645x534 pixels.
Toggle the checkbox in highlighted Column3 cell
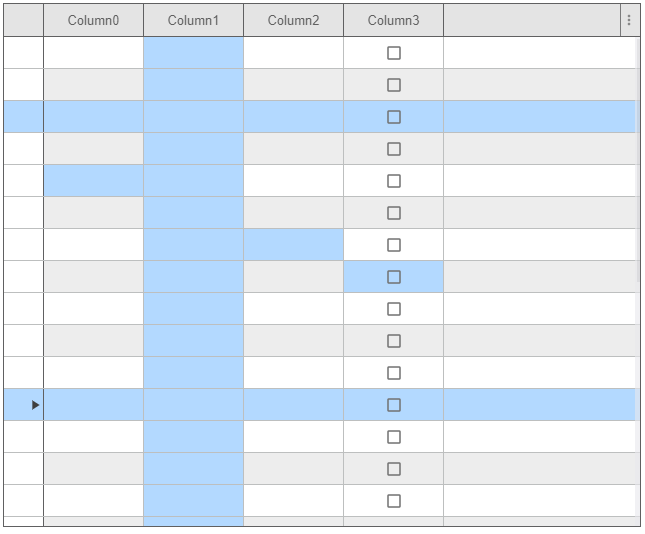pyautogui.click(x=393, y=277)
